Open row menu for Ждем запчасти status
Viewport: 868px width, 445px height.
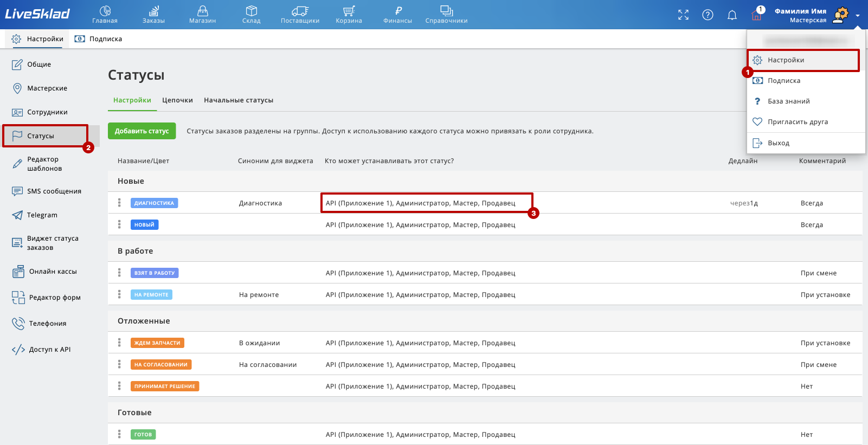coord(119,343)
